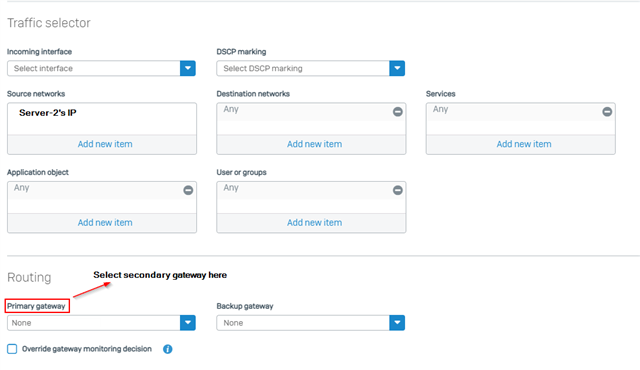Add new item to User or groups
Image resolution: width=640 pixels, height=370 pixels.
[x=314, y=223]
